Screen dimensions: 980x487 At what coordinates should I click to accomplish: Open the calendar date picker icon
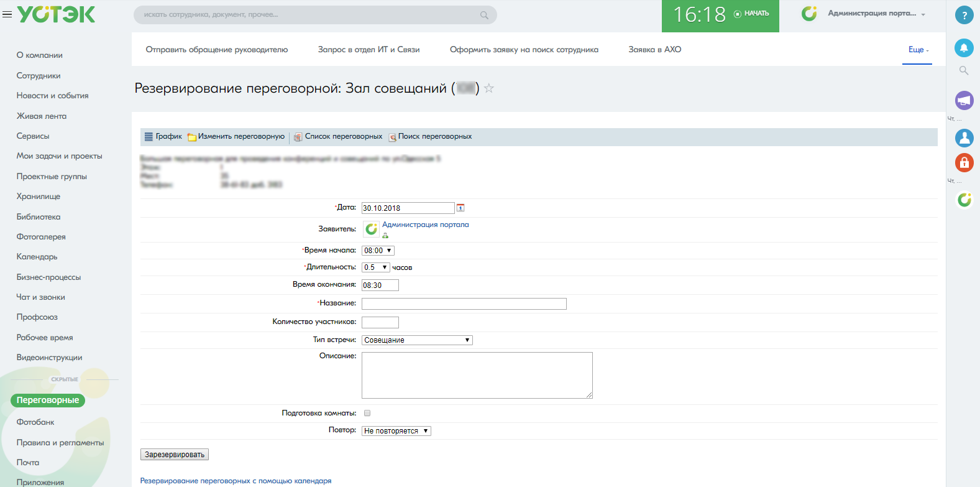pyautogui.click(x=460, y=208)
